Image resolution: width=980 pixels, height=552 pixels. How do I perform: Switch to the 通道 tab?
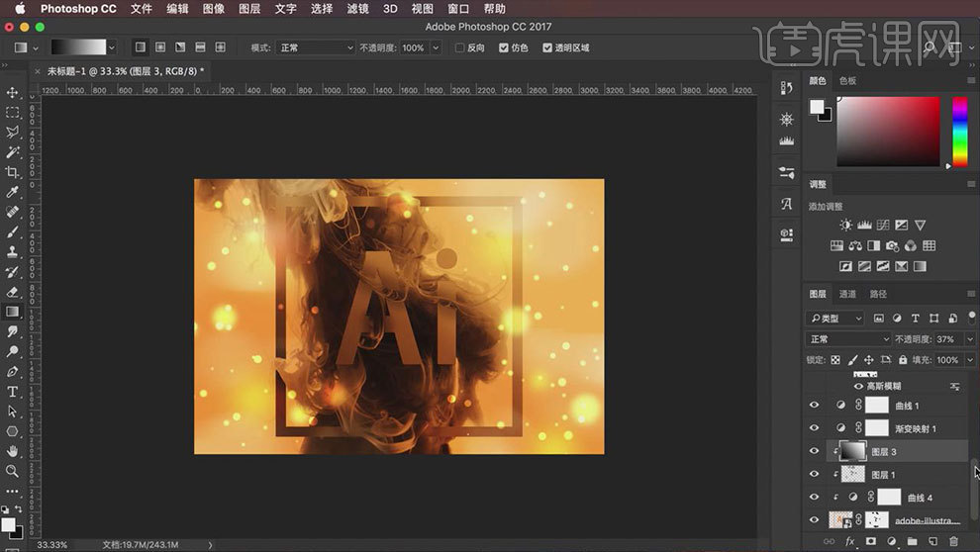pyautogui.click(x=847, y=294)
